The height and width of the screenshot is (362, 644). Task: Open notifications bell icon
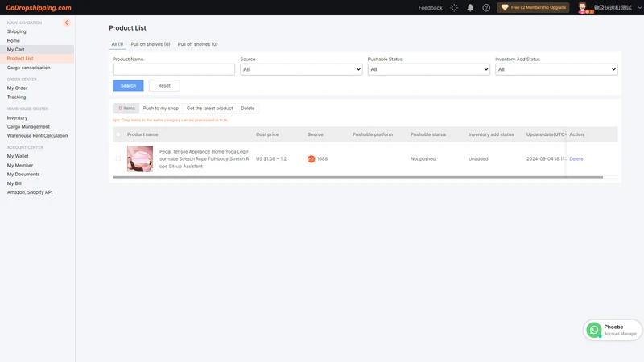470,8
